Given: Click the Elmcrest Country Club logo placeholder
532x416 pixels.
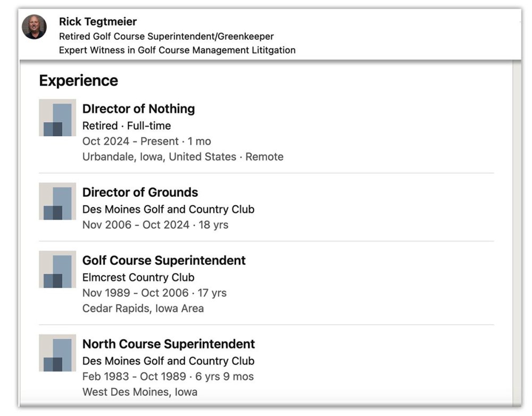Looking at the screenshot, I should [57, 269].
